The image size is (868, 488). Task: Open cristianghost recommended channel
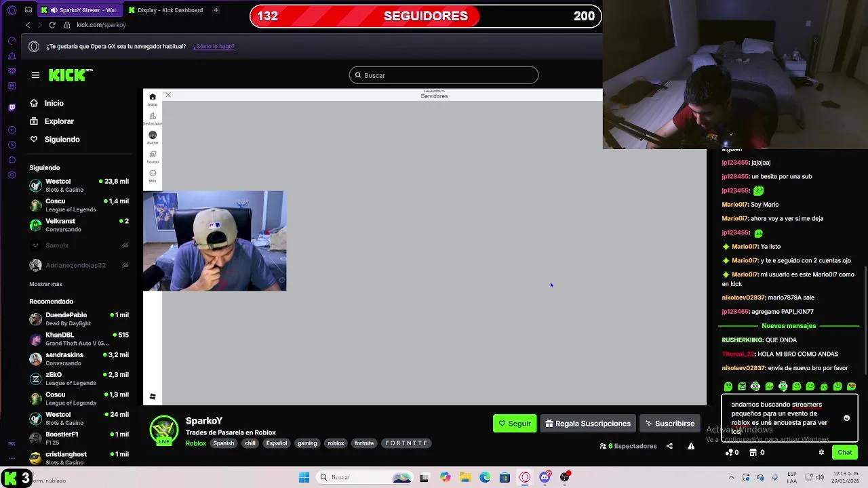coord(79,458)
